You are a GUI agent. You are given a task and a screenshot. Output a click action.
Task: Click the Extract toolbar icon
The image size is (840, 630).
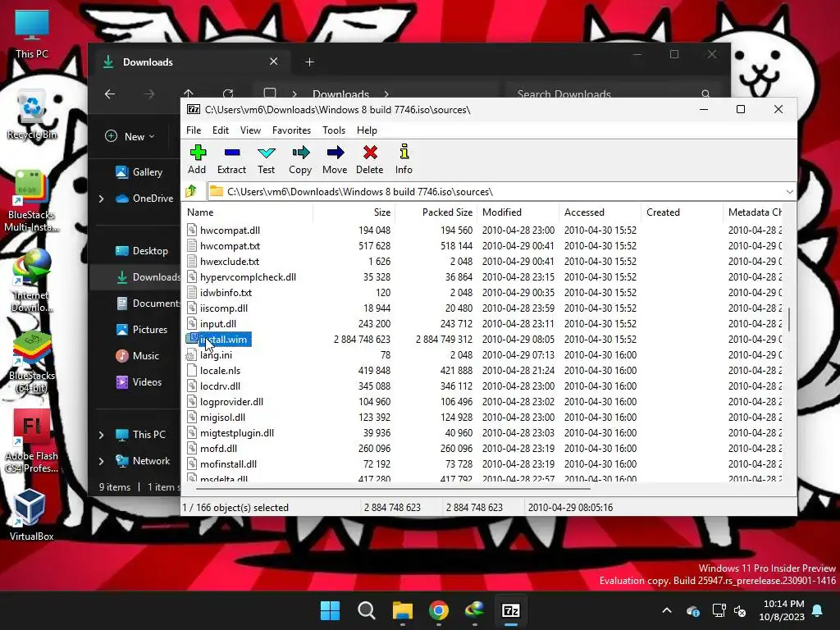click(x=231, y=159)
